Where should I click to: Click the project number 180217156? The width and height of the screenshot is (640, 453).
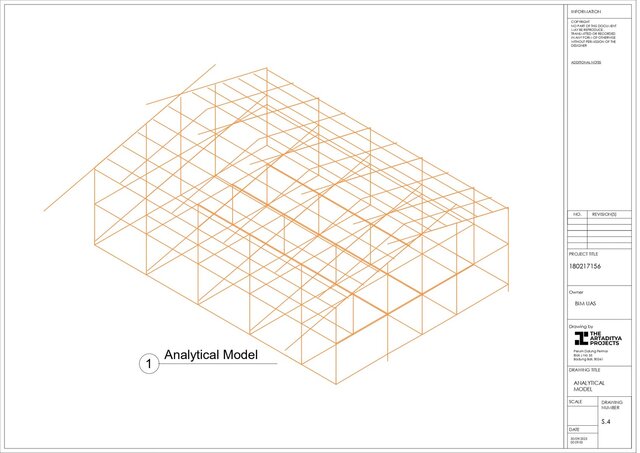[x=584, y=268]
